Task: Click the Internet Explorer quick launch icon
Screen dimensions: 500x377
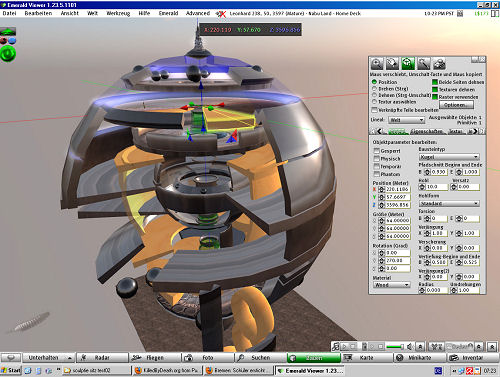Action: pos(28,370)
